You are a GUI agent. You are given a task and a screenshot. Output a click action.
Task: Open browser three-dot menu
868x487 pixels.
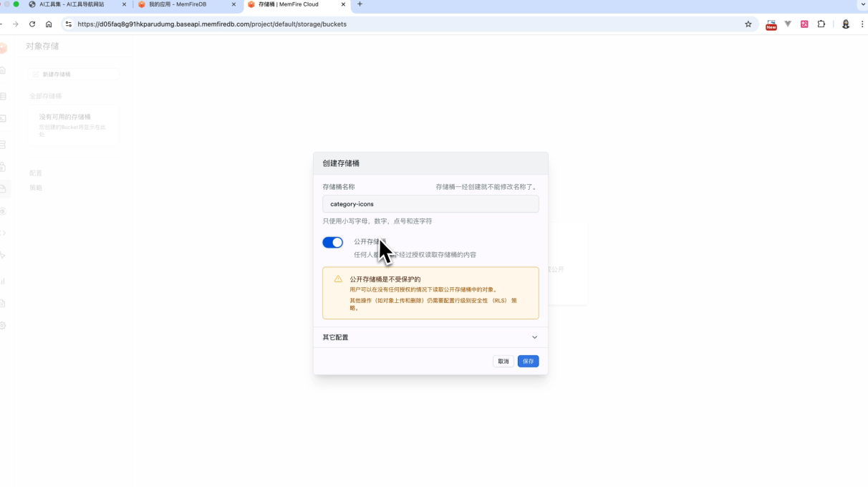(862, 24)
